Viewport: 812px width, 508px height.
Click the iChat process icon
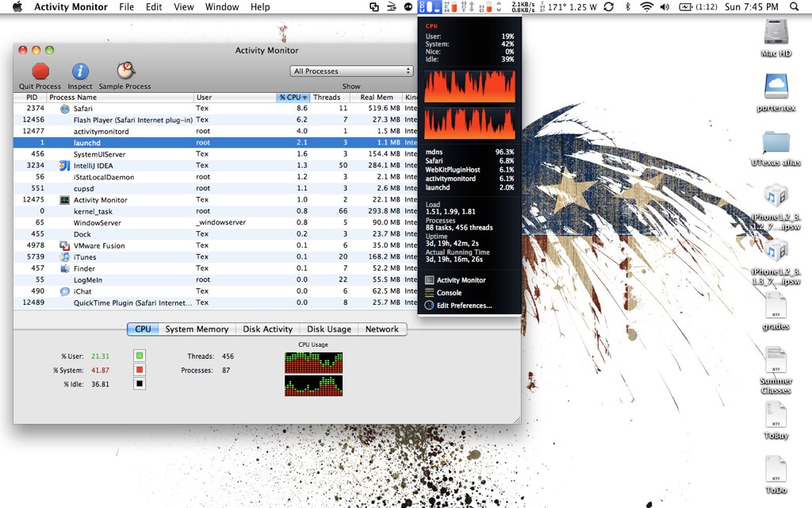tap(65, 291)
